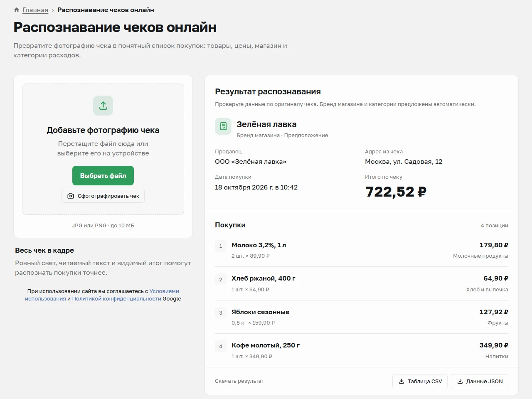This screenshot has height=399, width=532.
Task: Click the 0,8 кг × 159,90 ₽ quantity line
Action: pyautogui.click(x=253, y=323)
